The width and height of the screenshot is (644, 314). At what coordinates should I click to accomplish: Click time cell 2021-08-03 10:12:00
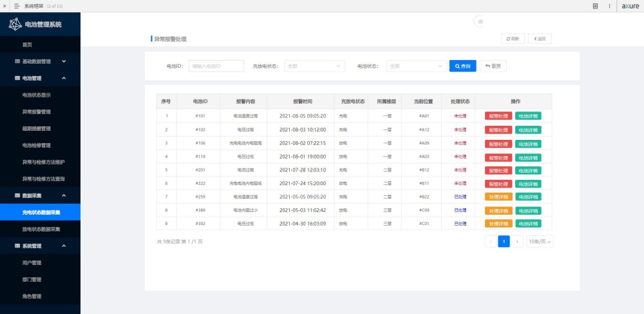tap(303, 130)
